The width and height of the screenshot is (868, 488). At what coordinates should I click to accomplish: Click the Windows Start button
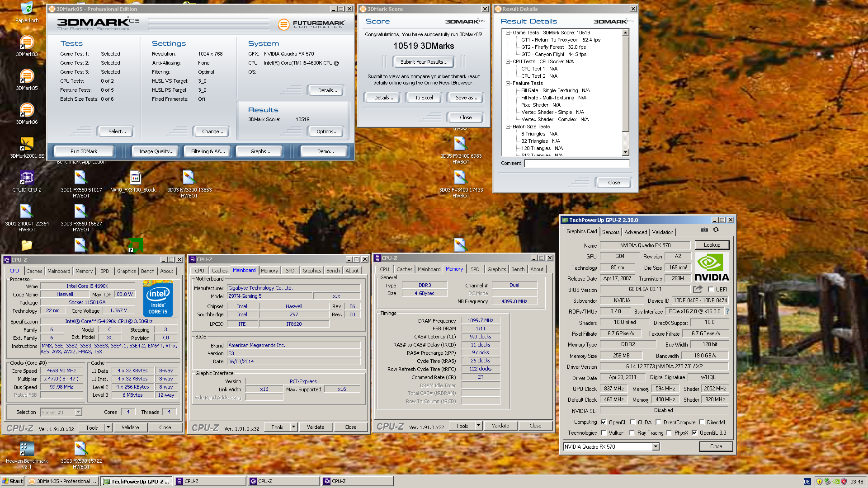click(13, 481)
